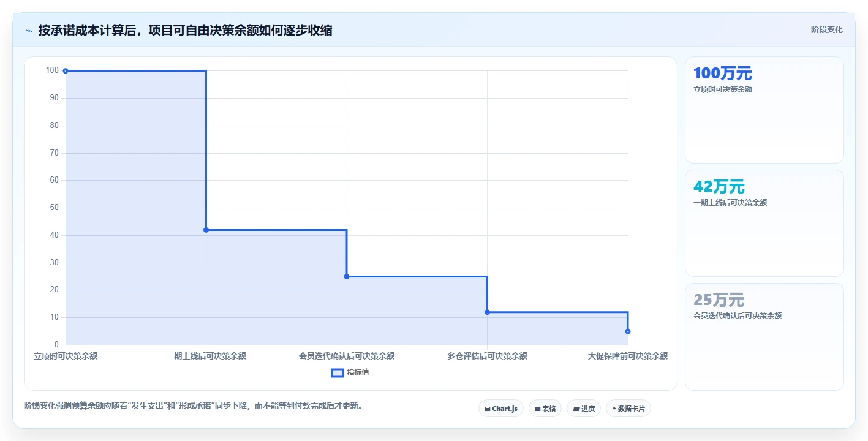
Task: Click y-axis tick label 50
Action: click(55, 208)
